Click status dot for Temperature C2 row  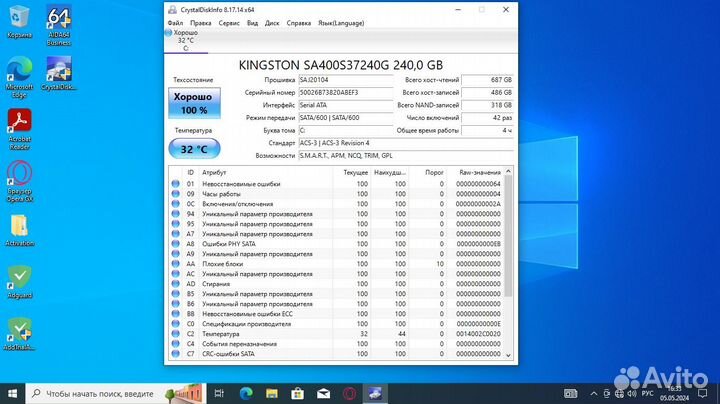tap(175, 334)
